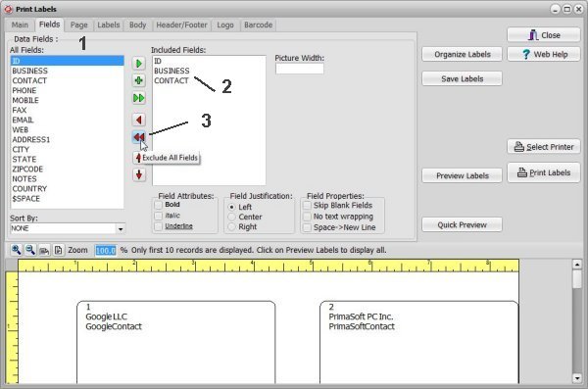Screen dimensions: 588x389
Task: Select FAX in All Fields list
Action: (67, 110)
